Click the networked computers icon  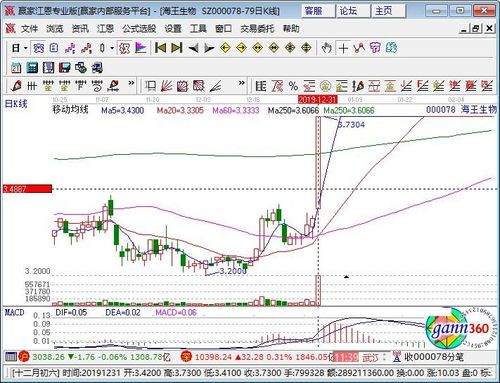coord(97,68)
